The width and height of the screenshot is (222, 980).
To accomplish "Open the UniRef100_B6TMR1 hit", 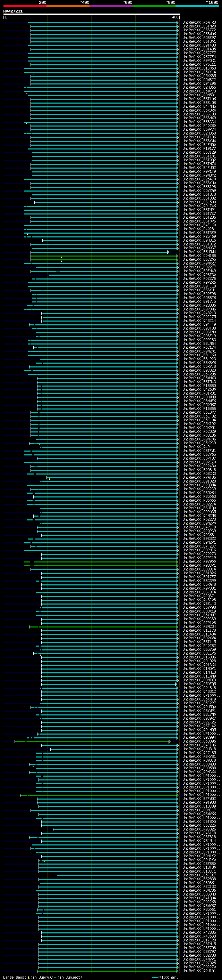I will pos(199,210).
